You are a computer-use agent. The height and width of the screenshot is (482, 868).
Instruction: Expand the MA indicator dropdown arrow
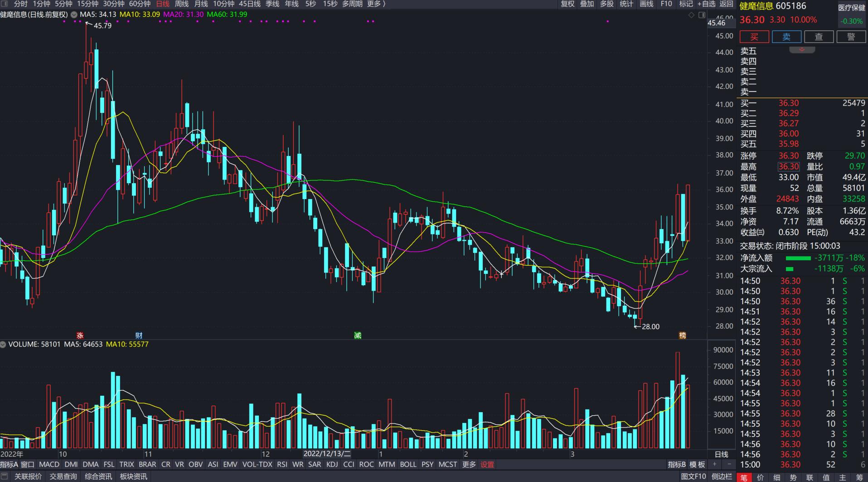[74, 15]
